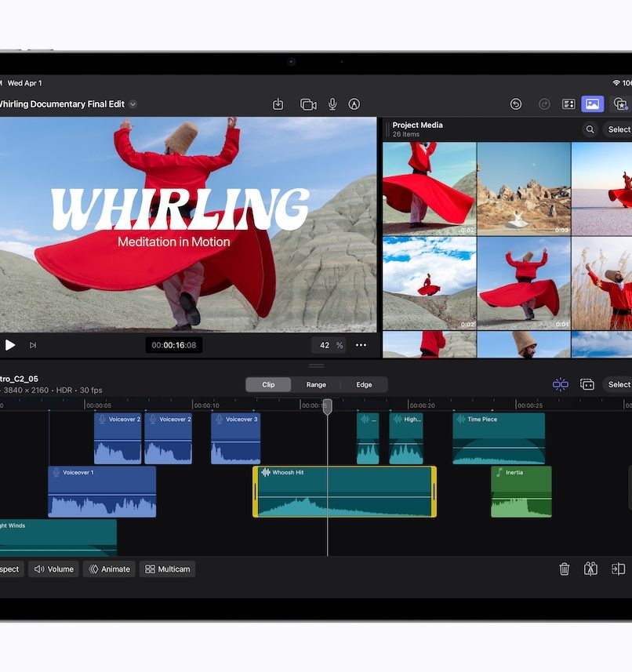Open the Live Drawing pen icon
Viewport: 632px width, 672px height.
[x=354, y=104]
